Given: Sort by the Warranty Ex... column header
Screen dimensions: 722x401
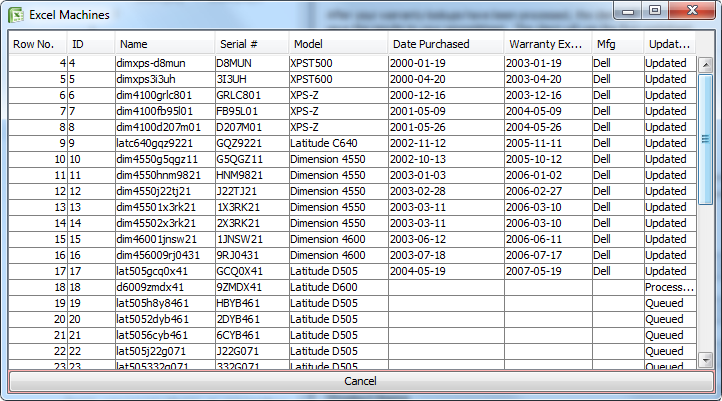Looking at the screenshot, I should [x=548, y=44].
